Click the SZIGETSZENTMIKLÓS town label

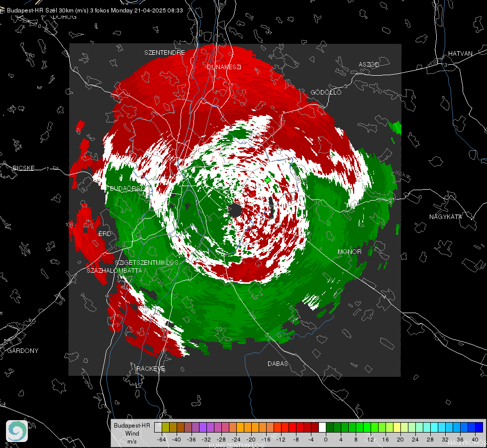point(147,263)
